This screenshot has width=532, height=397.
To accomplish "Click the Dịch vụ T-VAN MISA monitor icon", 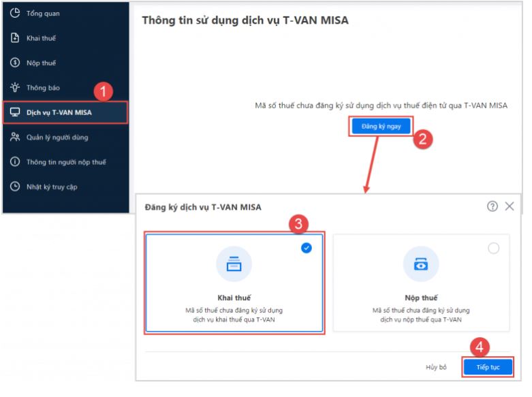I will point(14,112).
